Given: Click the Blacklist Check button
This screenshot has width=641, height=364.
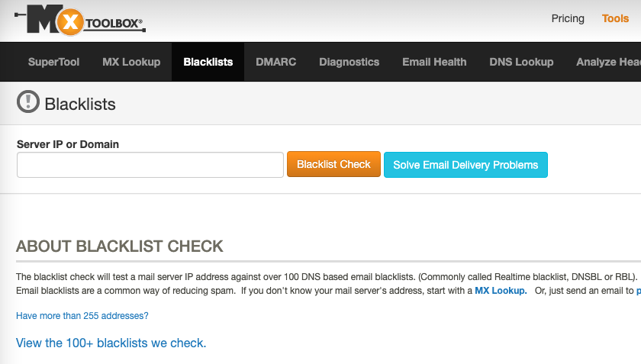Looking at the screenshot, I should (x=333, y=164).
